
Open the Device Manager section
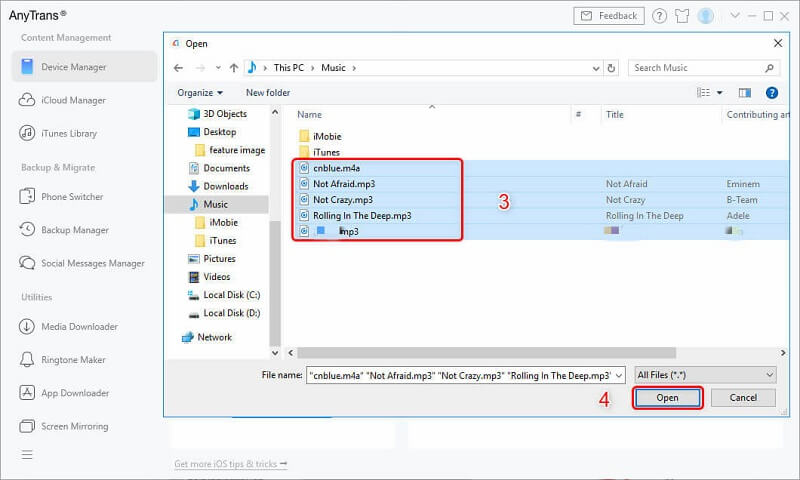[73, 67]
